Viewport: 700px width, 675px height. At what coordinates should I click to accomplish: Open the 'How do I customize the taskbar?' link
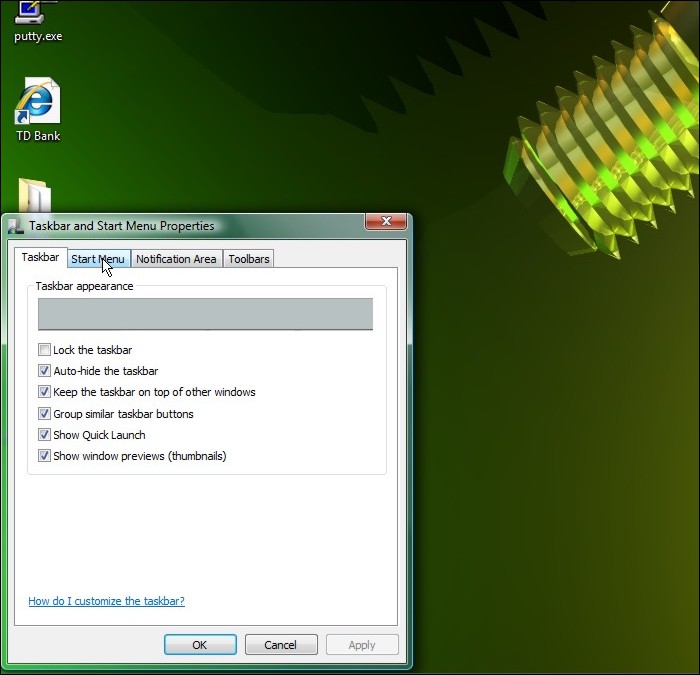(106, 601)
